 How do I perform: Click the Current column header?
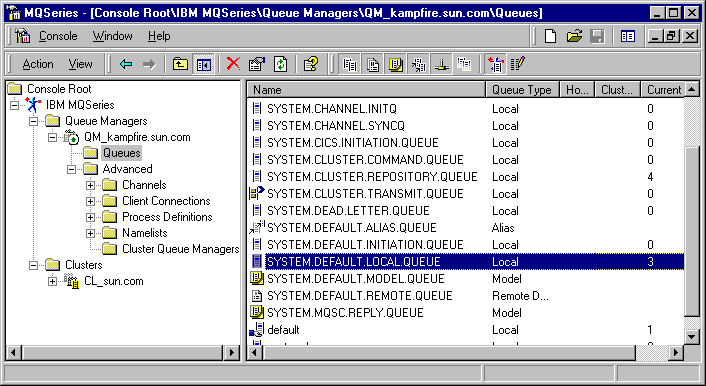pyautogui.click(x=663, y=90)
